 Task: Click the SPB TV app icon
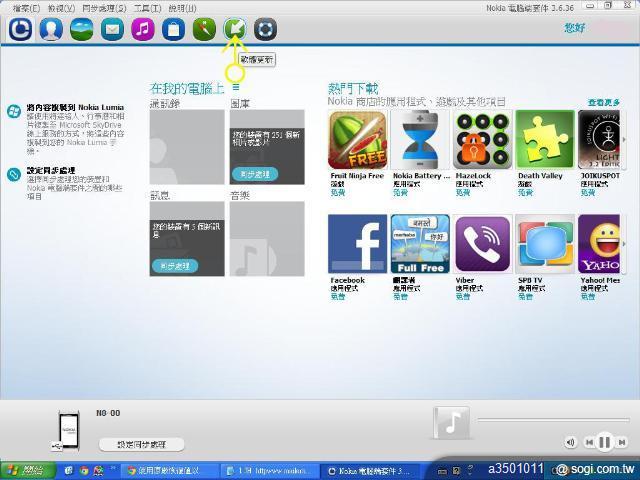[545, 244]
